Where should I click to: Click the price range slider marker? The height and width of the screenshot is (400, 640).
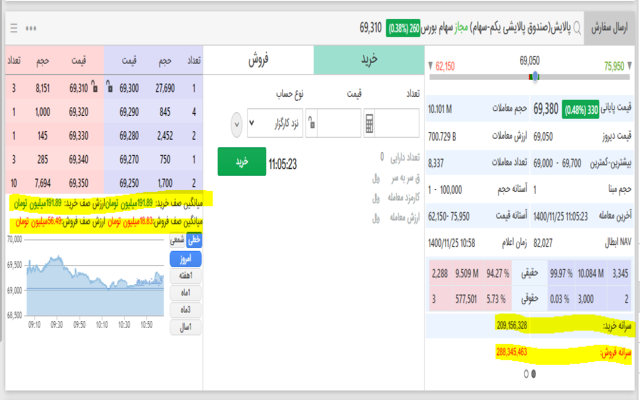tap(536, 76)
